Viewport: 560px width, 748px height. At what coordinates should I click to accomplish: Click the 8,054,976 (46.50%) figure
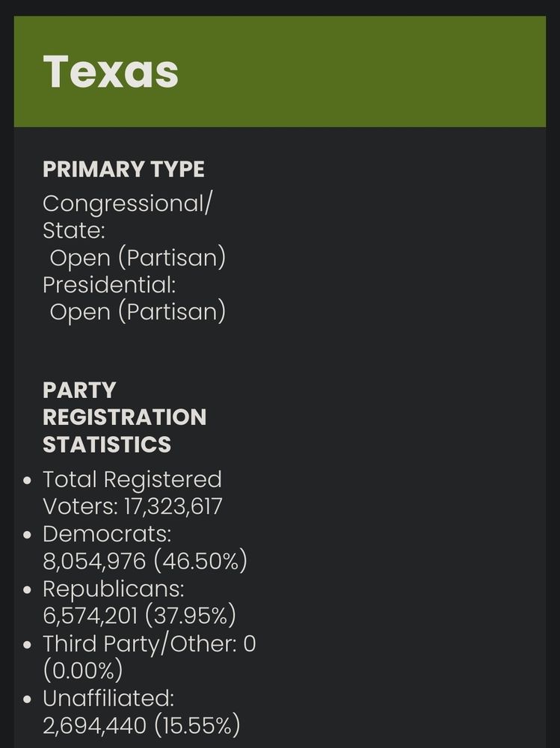pos(145,560)
